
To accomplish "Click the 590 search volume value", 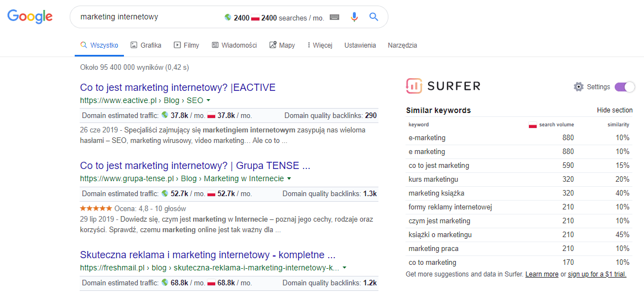I will pyautogui.click(x=568, y=166).
